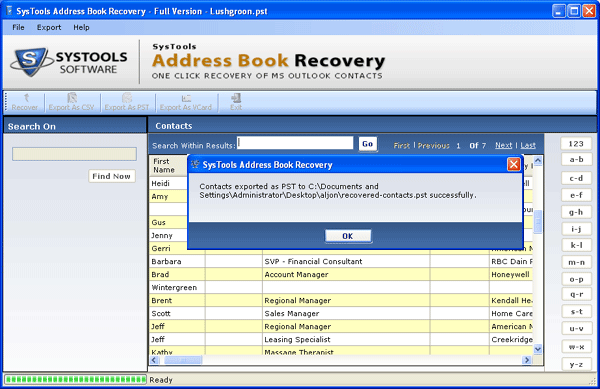Filter contacts by e-f
Image resolution: width=600 pixels, height=389 pixels.
click(x=576, y=195)
